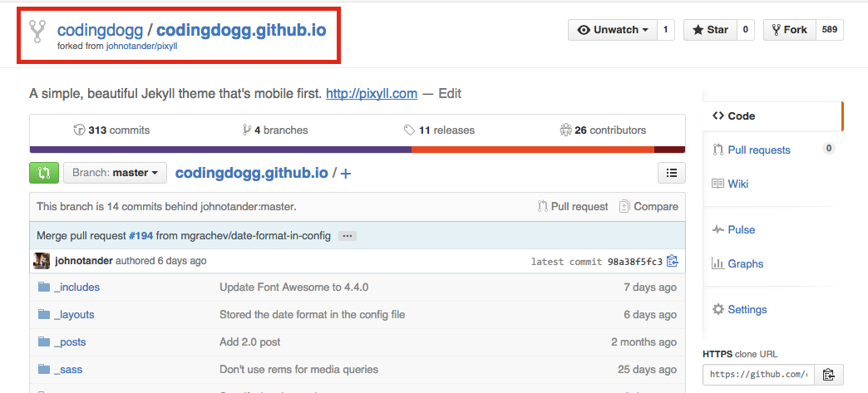View the 11 releases page
This screenshot has width=868, height=393.
click(x=439, y=130)
